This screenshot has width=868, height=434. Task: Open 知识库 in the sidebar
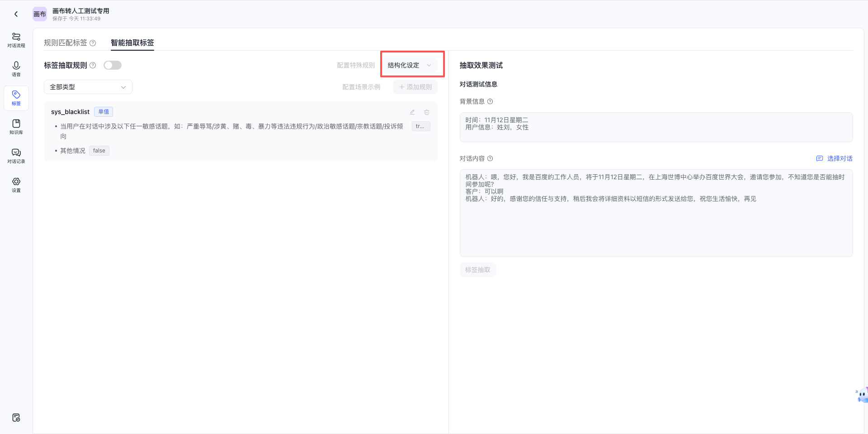click(x=16, y=127)
